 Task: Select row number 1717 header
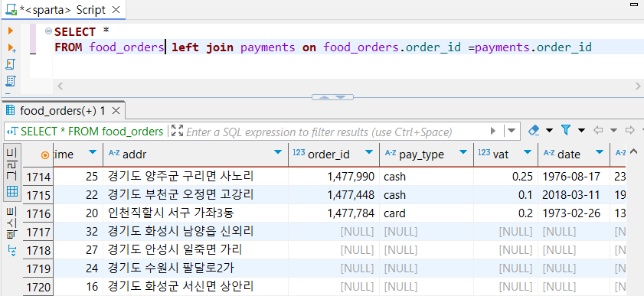tap(38, 233)
